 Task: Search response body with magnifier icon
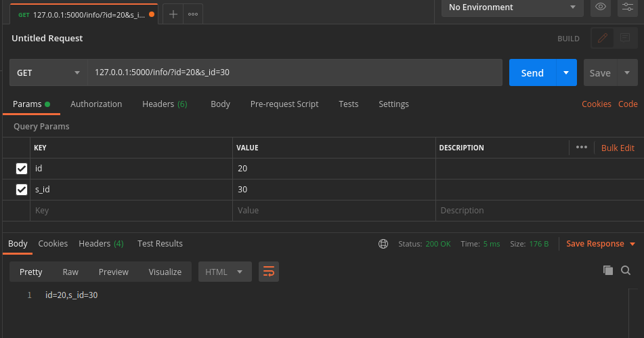(x=626, y=270)
